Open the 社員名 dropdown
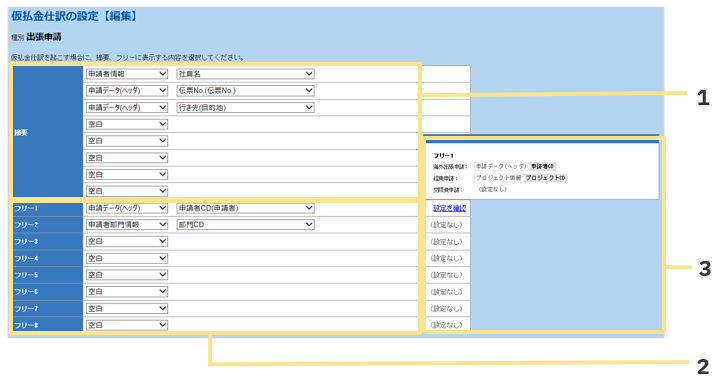The image size is (721, 381). click(246, 74)
